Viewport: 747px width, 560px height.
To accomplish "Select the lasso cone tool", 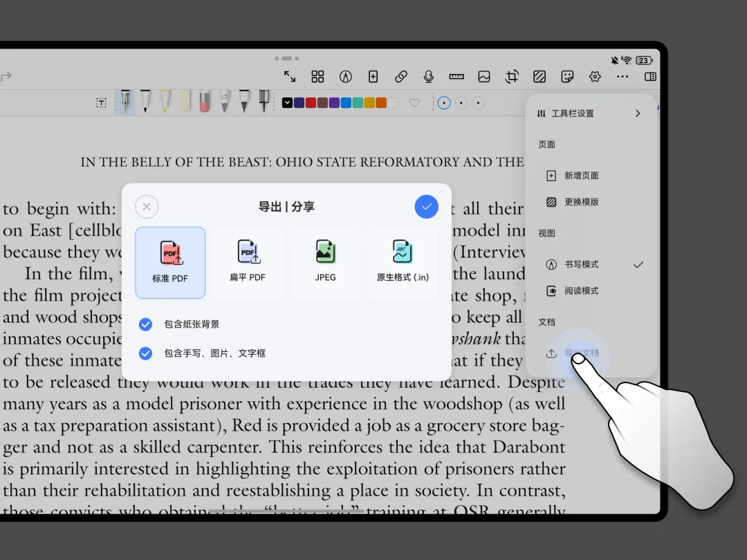I will click(x=224, y=101).
